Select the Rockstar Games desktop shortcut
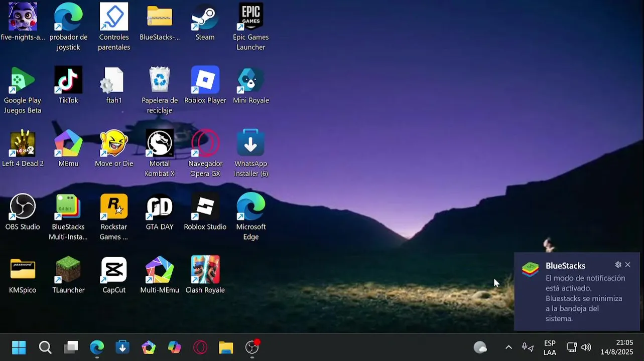 click(114, 217)
